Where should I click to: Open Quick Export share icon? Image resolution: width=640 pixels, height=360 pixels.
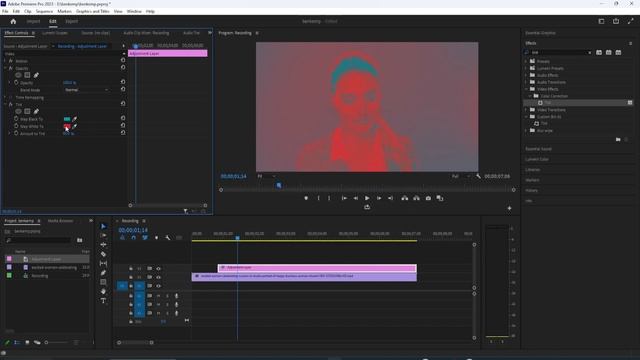pyautogui.click(x=616, y=21)
